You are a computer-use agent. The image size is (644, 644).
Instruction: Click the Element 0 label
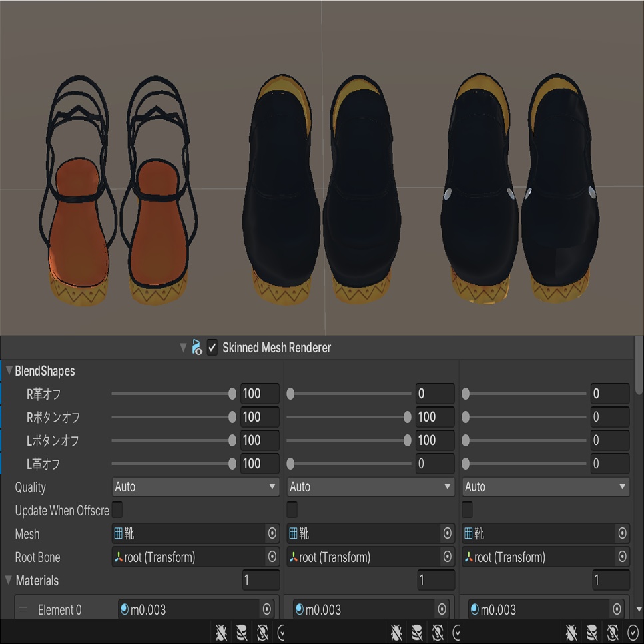point(59,610)
